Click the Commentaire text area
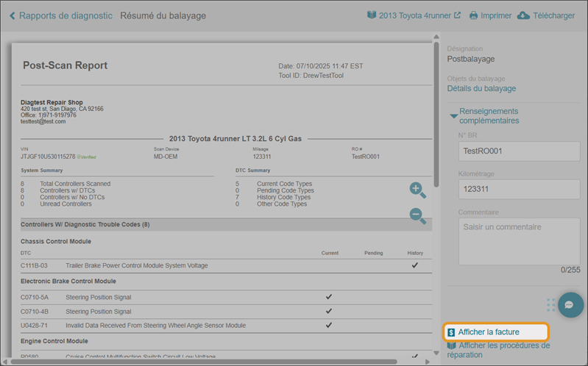This screenshot has height=366, width=588. (x=519, y=240)
